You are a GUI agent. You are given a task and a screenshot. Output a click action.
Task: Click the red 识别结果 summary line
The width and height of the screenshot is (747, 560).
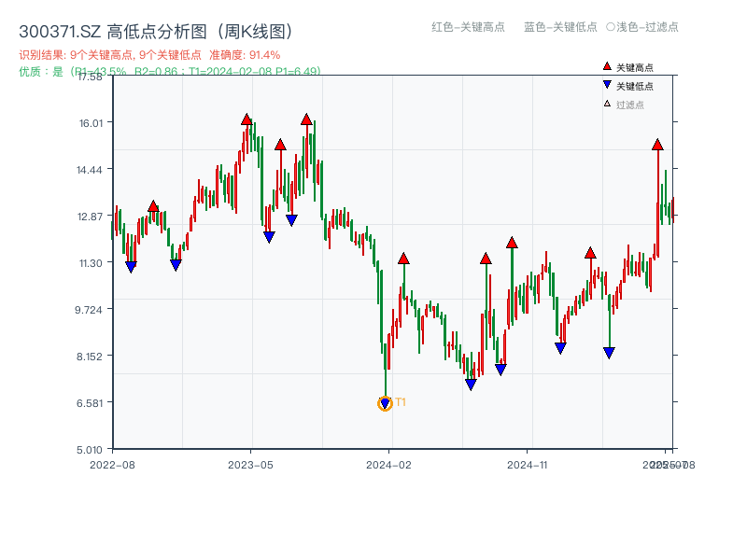(x=149, y=55)
